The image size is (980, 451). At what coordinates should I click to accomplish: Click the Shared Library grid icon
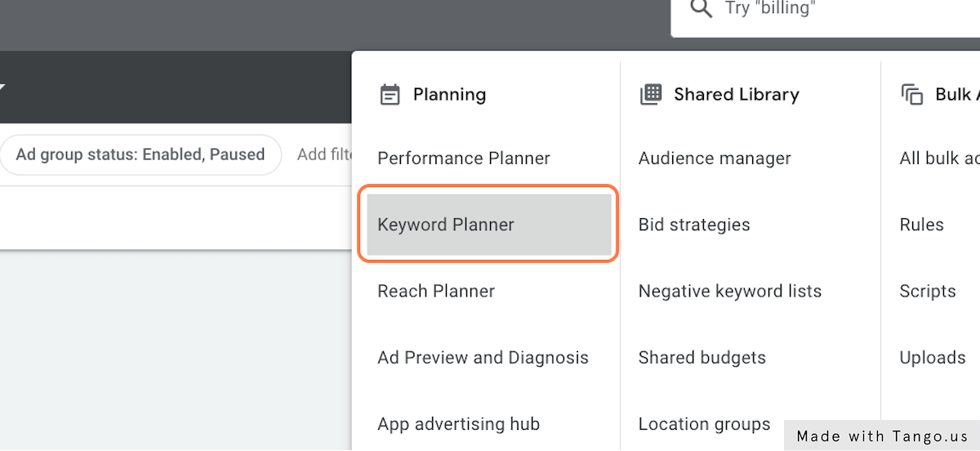[651, 94]
